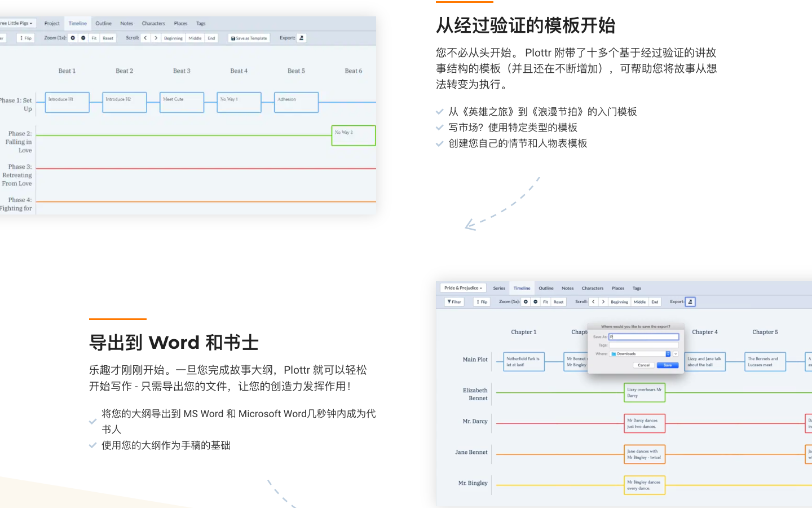The width and height of the screenshot is (812, 508).
Task: Click zoom-in icon in Pride & Prejudice toolbar
Action: (526, 302)
